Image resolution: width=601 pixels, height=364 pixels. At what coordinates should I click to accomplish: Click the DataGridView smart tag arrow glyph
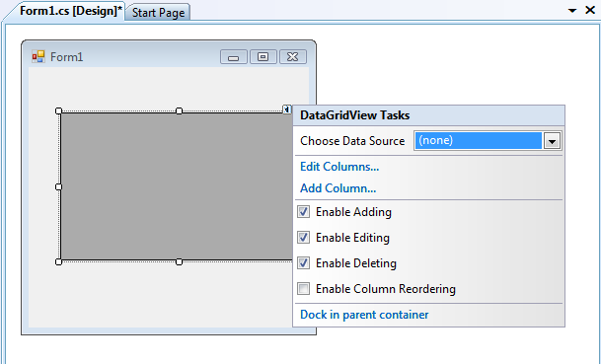pos(287,109)
